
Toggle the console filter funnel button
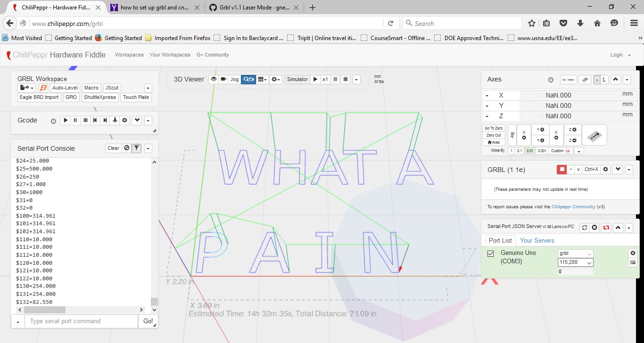pyautogui.click(x=136, y=148)
